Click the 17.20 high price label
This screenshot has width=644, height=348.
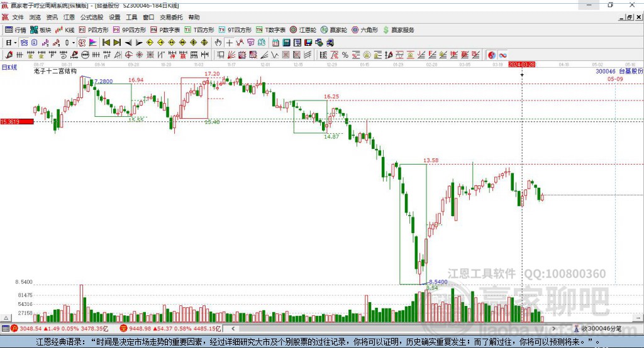point(213,74)
